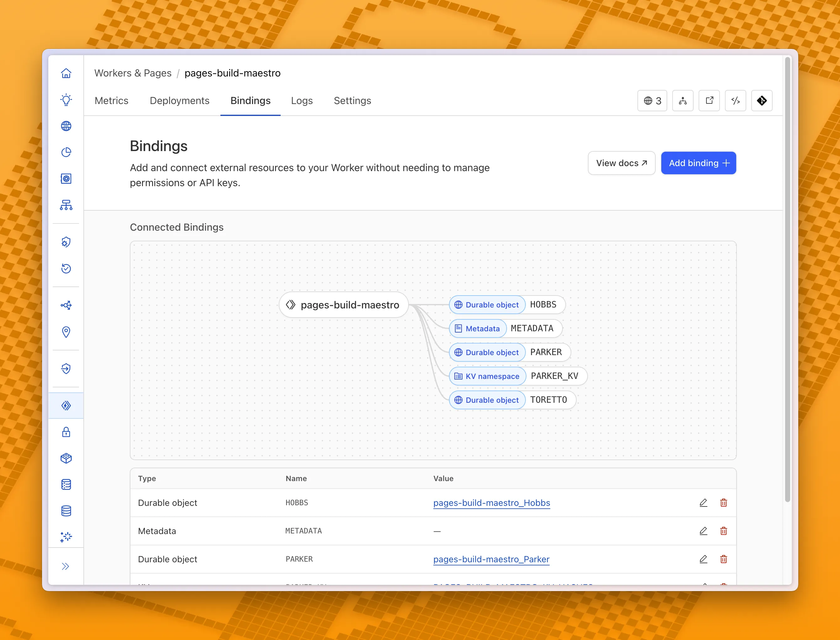
Task: Expand the sidebar with double chevron
Action: [x=66, y=566]
